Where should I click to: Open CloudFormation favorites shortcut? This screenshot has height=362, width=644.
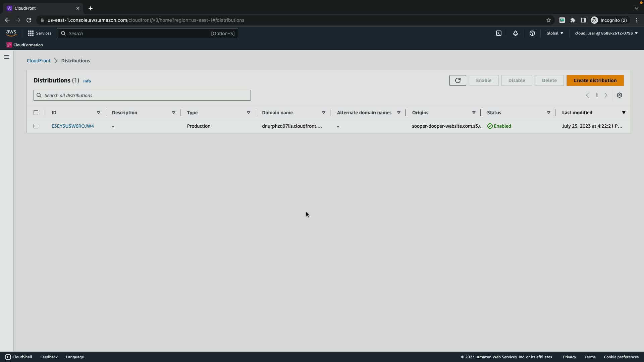(25, 45)
